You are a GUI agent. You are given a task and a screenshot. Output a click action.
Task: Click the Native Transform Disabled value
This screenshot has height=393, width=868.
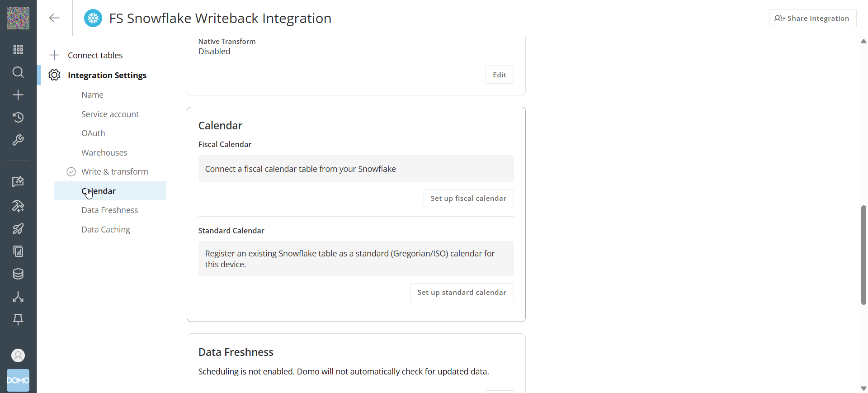click(x=214, y=52)
